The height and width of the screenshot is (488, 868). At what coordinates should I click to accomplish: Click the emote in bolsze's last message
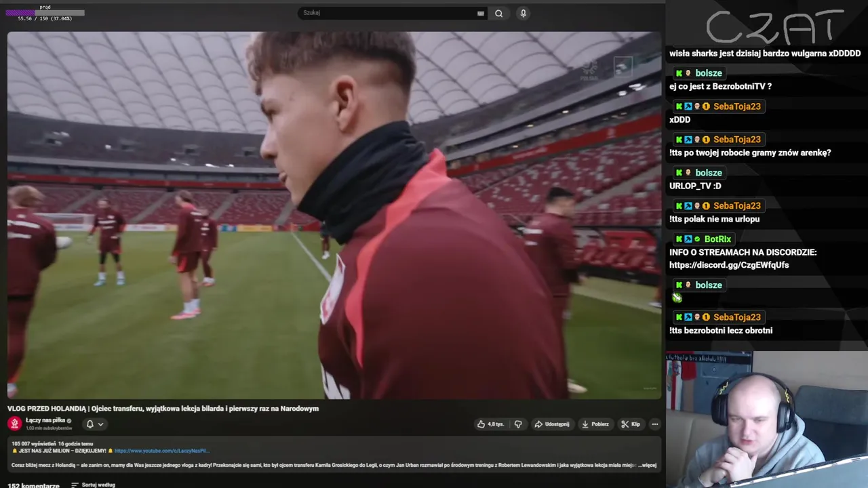point(677,298)
